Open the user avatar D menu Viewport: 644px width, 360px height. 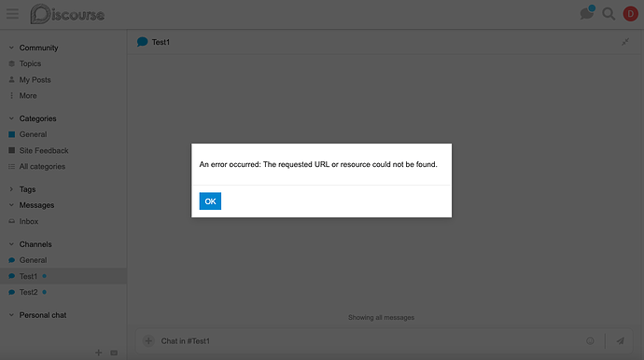click(x=630, y=14)
